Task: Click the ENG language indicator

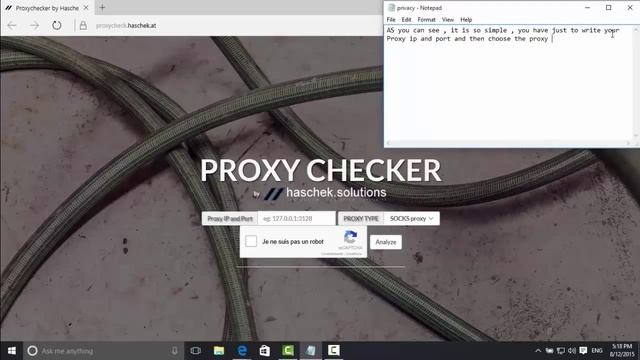Action: point(597,351)
